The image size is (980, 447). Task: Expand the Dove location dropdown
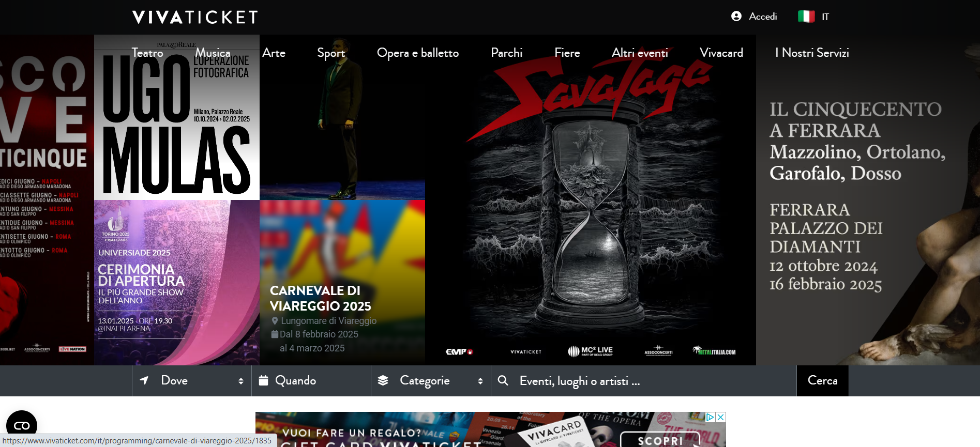192,381
